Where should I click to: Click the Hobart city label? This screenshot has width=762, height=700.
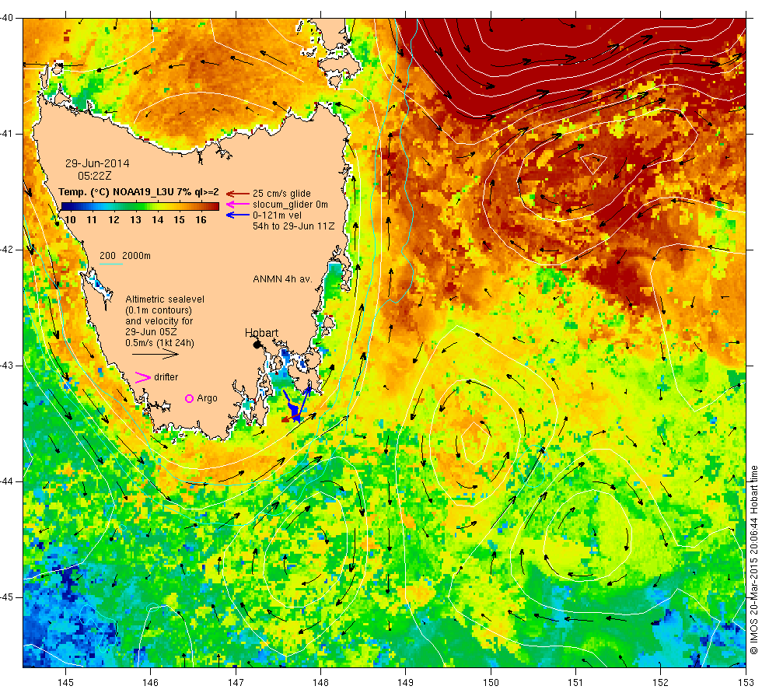pyautogui.click(x=261, y=333)
